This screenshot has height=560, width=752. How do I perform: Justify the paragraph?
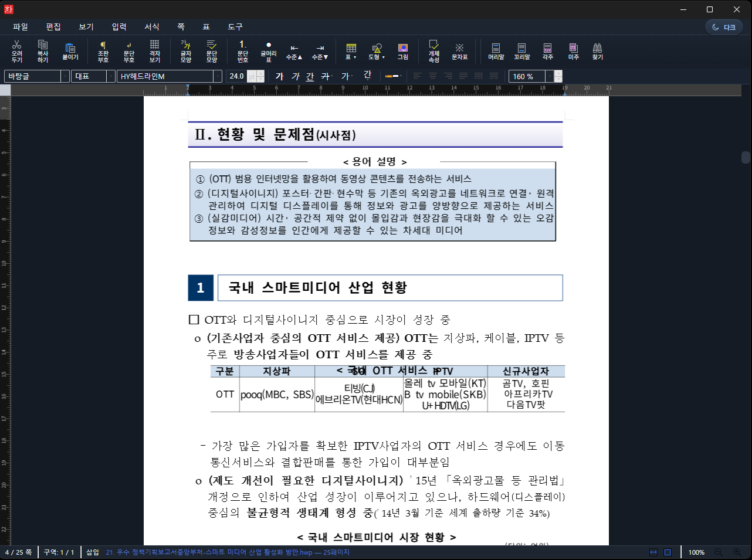[463, 76]
